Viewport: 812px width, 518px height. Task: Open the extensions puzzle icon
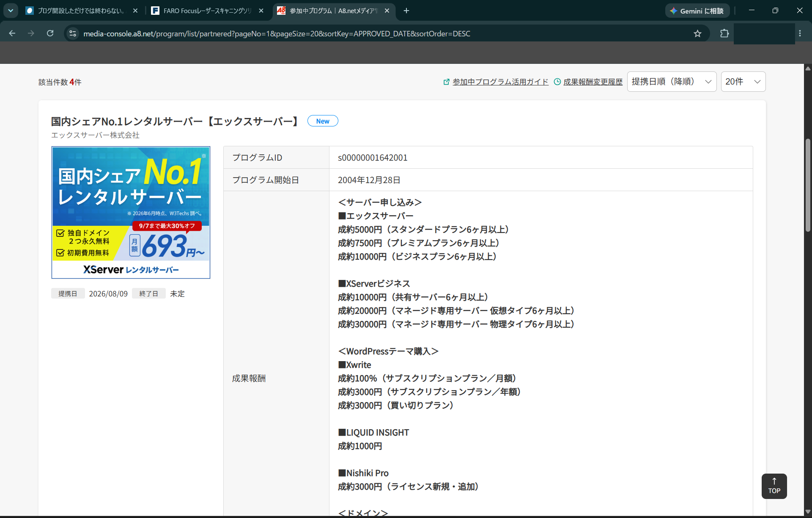point(724,33)
